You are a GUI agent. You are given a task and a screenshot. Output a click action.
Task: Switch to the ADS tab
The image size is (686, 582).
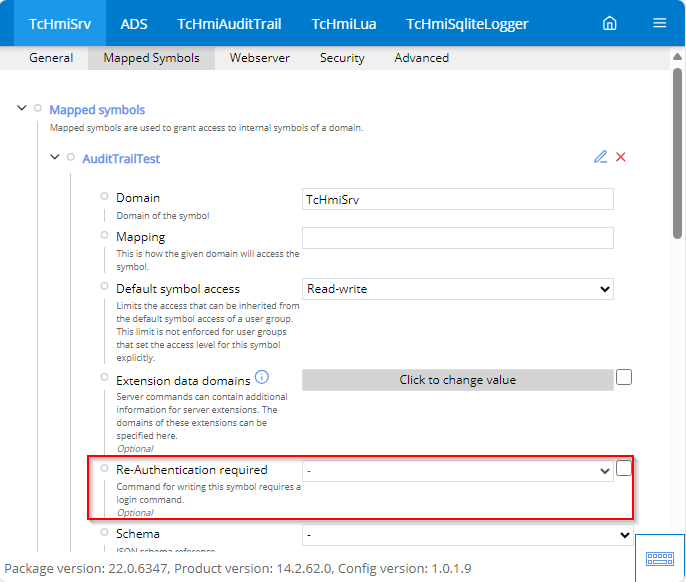(134, 23)
